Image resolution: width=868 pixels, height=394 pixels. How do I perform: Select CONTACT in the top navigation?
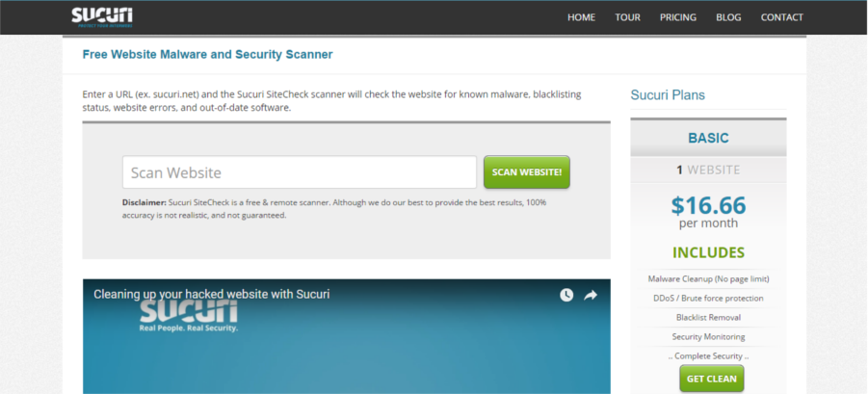pos(781,17)
